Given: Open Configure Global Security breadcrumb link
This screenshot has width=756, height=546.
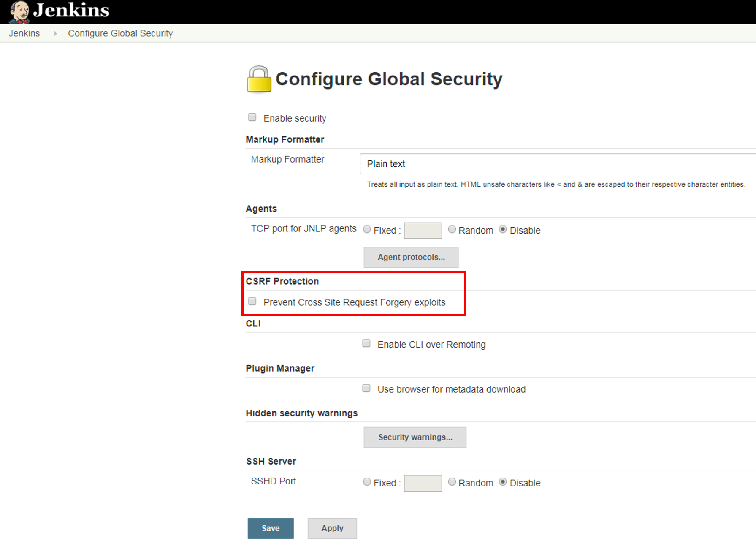Looking at the screenshot, I should [x=120, y=33].
